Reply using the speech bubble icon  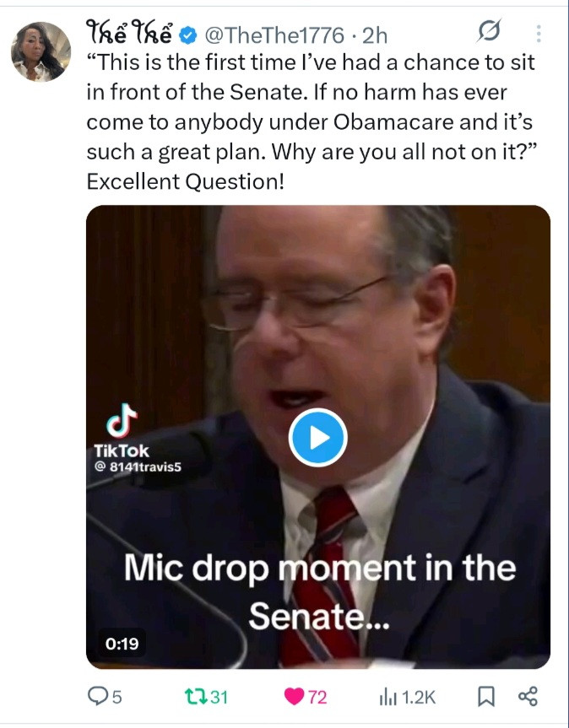pos(99,697)
